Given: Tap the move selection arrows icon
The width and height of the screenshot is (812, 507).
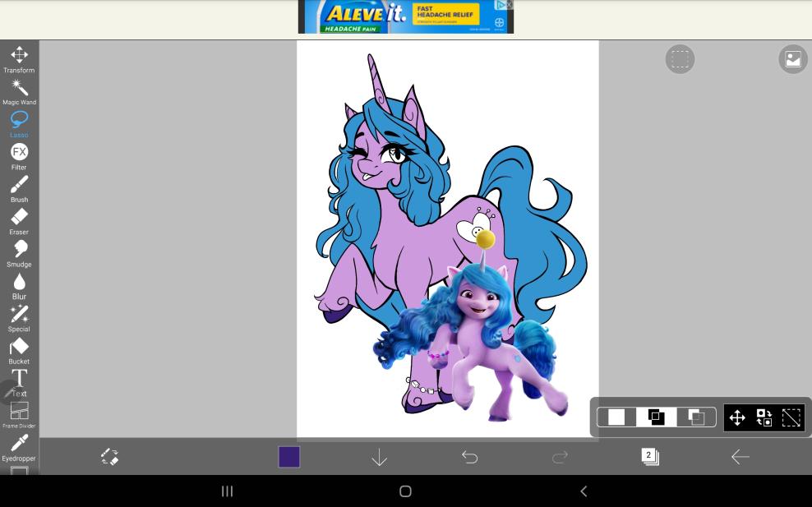Looking at the screenshot, I should (737, 417).
